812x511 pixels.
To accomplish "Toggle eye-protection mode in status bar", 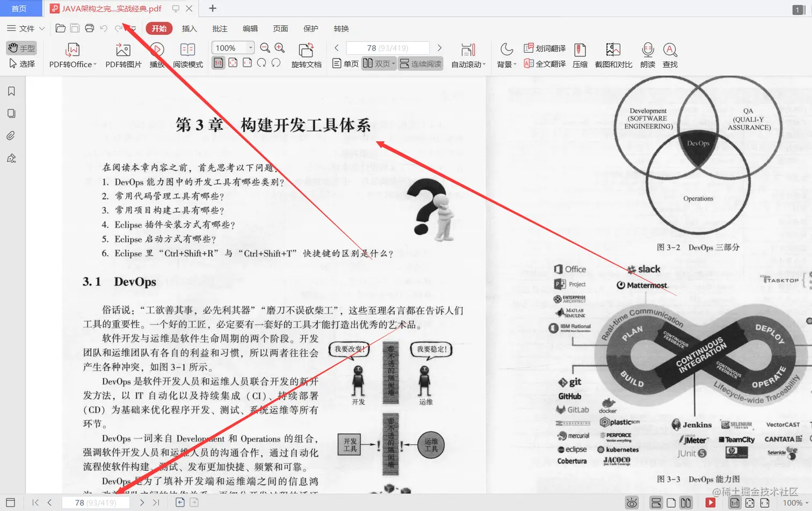I will [631, 502].
